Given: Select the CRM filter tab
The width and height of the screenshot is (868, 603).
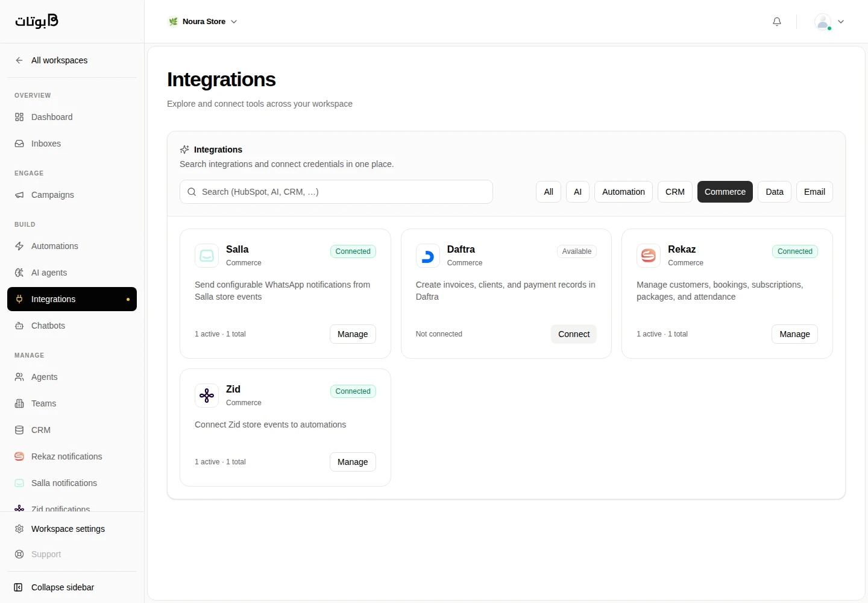Looking at the screenshot, I should [675, 192].
